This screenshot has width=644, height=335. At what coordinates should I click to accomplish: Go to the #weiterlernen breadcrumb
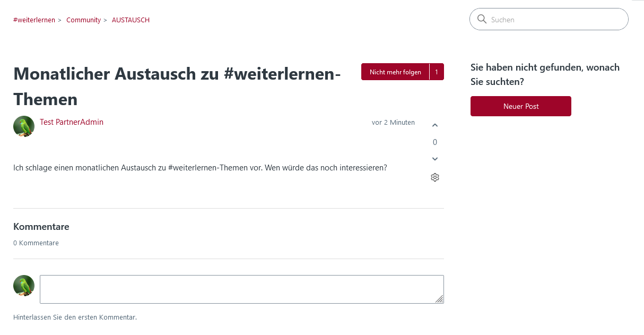34,20
